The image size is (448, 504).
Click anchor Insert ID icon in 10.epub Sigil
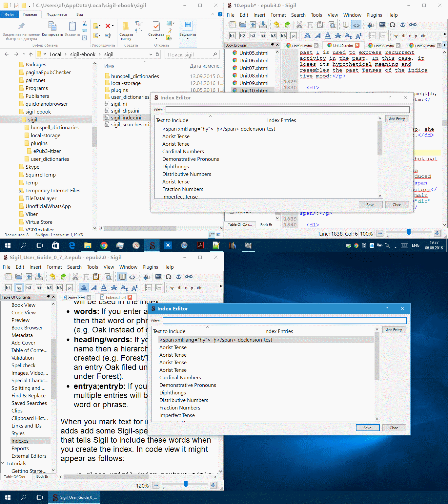403,25
